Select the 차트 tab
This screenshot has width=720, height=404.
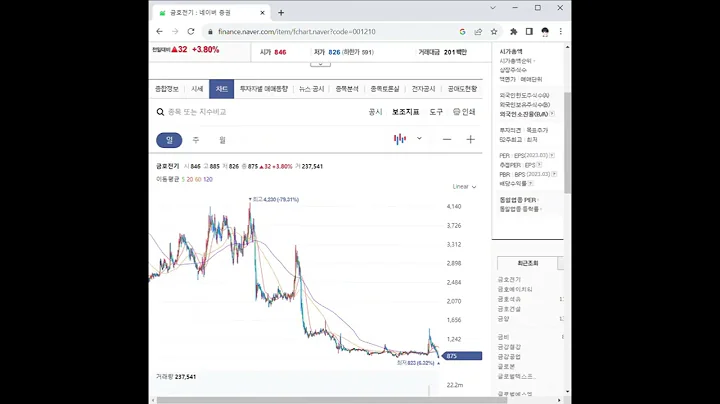(x=222, y=89)
